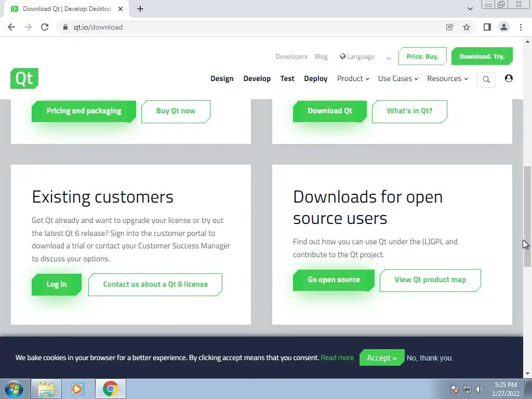Visit the Developers link
This screenshot has height=399, width=532.
pos(291,56)
